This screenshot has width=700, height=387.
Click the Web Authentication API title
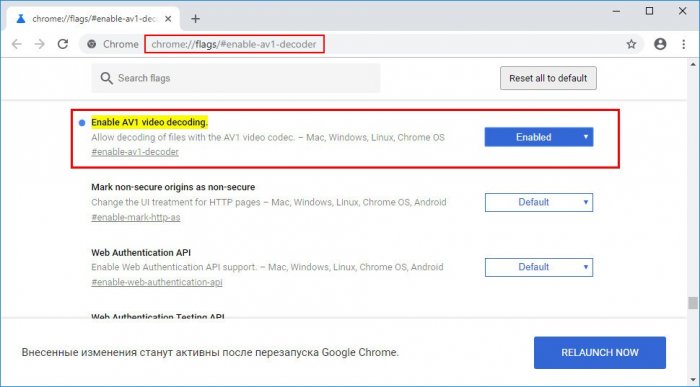141,252
